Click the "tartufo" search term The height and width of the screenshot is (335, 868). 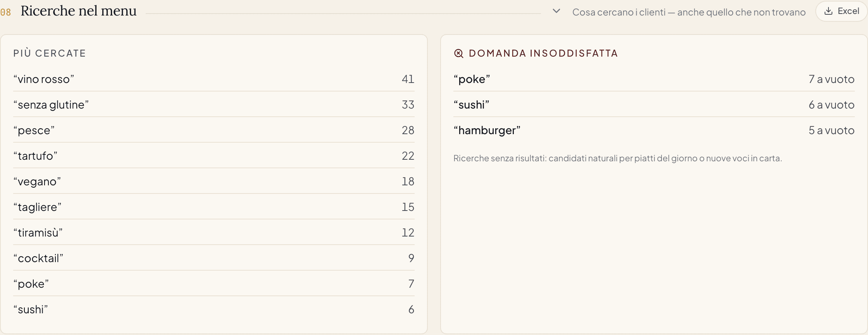(35, 156)
